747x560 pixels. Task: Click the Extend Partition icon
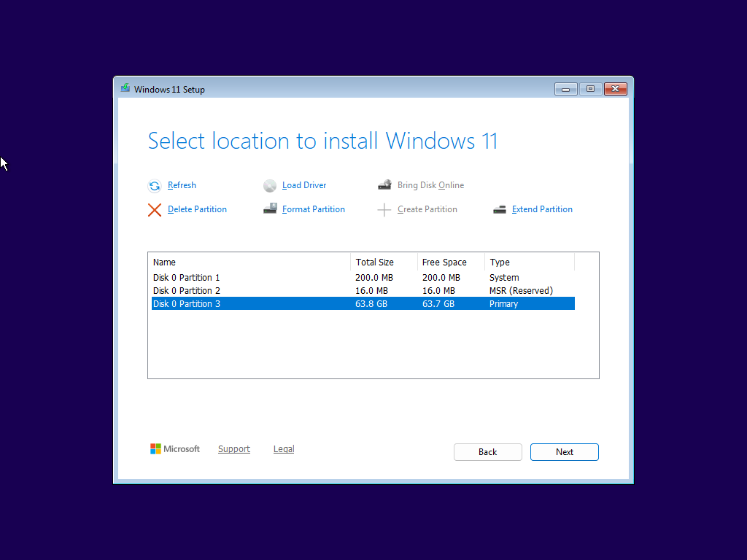(x=500, y=209)
